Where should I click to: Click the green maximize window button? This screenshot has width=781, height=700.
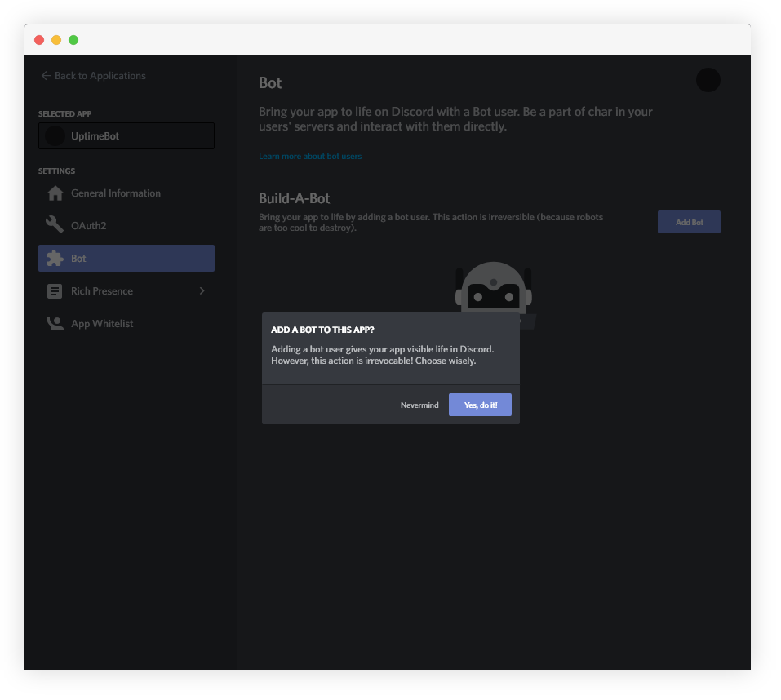pos(73,40)
